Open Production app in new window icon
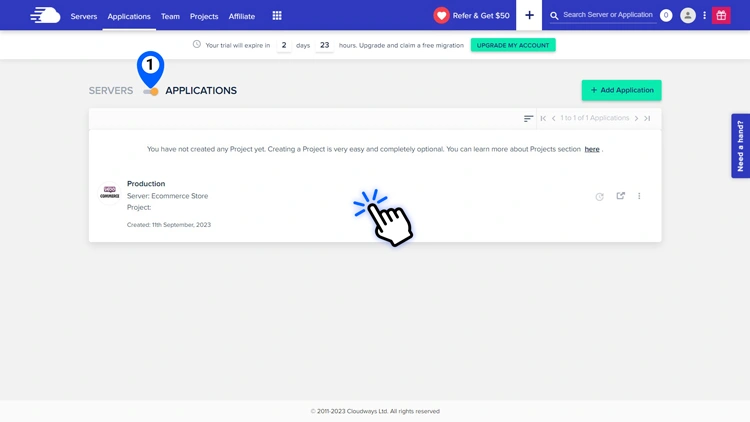750x422 pixels. pyautogui.click(x=620, y=196)
